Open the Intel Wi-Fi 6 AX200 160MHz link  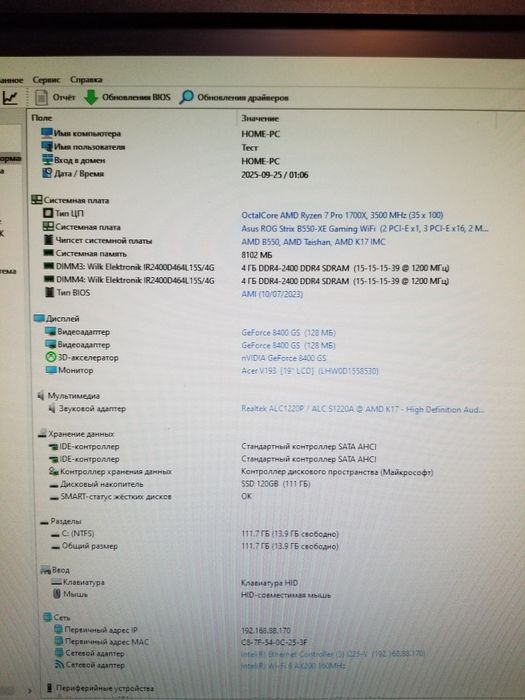coord(293,666)
